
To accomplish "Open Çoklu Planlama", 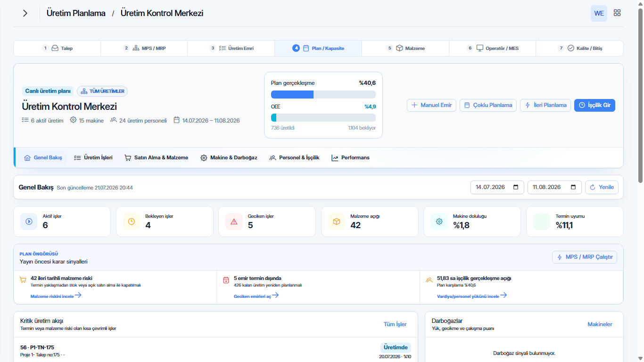I will [x=488, y=105].
